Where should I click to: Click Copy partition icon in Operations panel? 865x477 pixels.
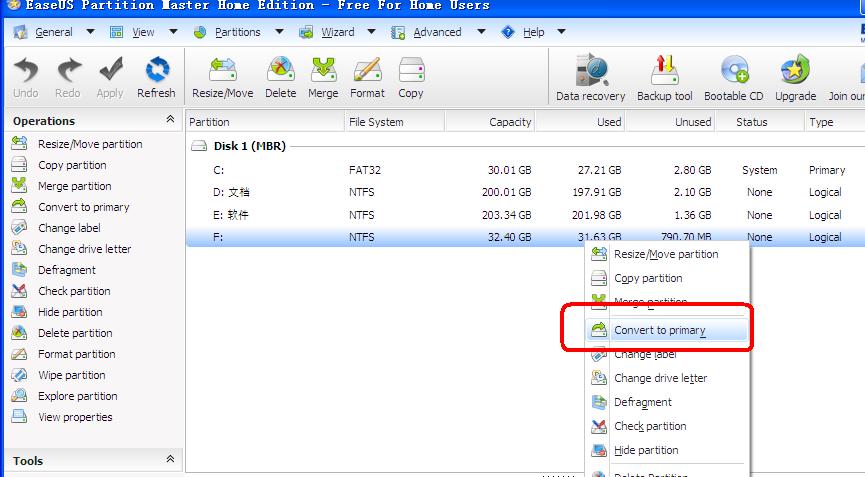(19, 164)
